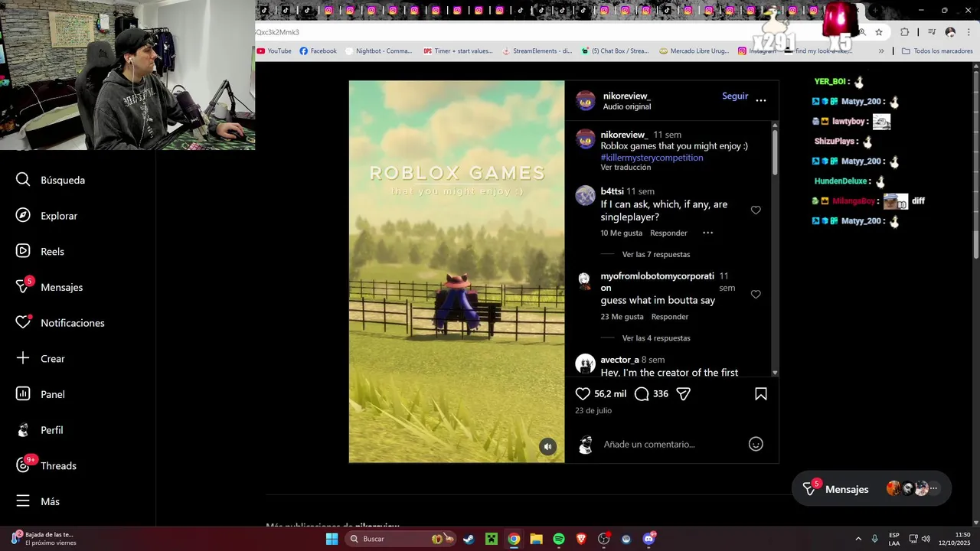Open the floating Mensajes button
Image resolution: width=980 pixels, height=551 pixels.
click(x=871, y=489)
